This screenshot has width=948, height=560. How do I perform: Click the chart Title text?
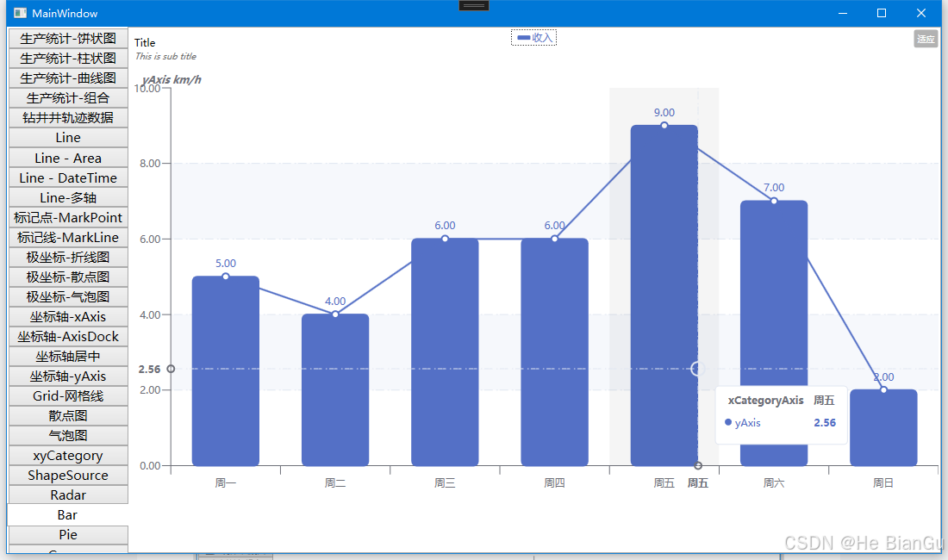point(145,43)
